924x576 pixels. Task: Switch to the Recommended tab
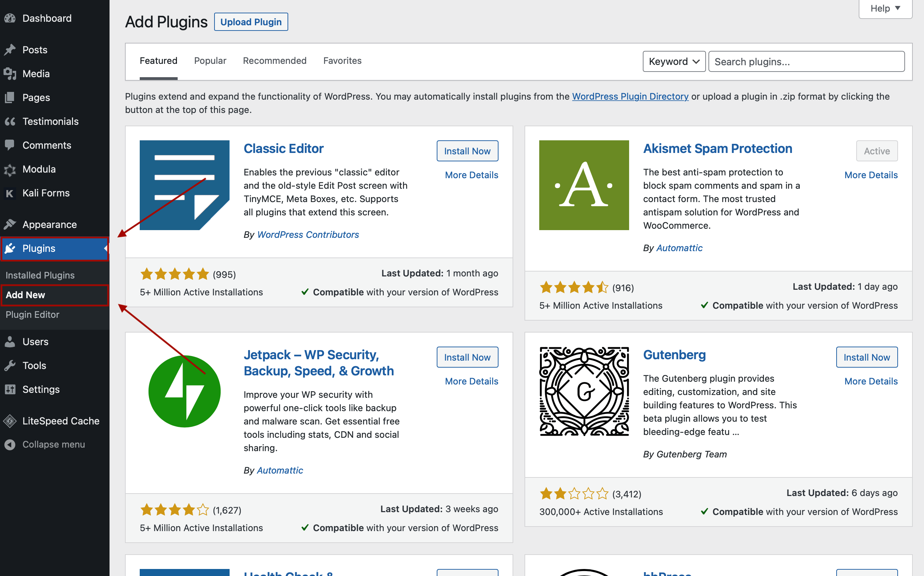[275, 61]
